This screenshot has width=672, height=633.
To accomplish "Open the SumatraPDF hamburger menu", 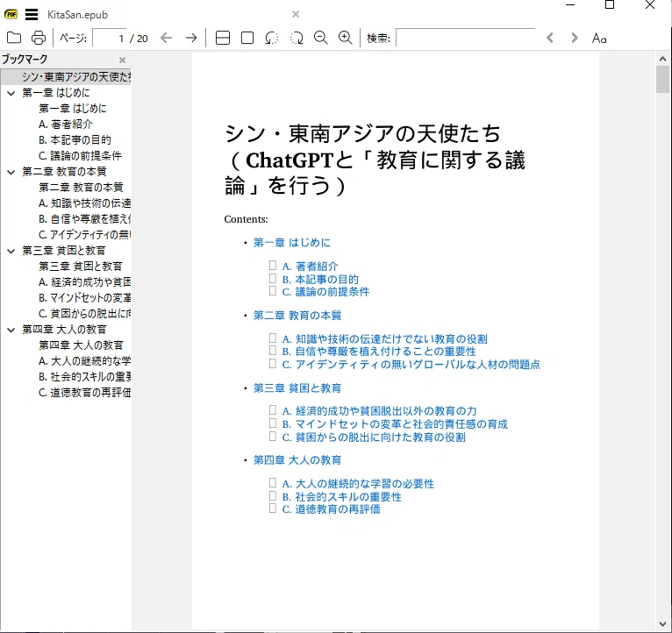I will coord(32,15).
